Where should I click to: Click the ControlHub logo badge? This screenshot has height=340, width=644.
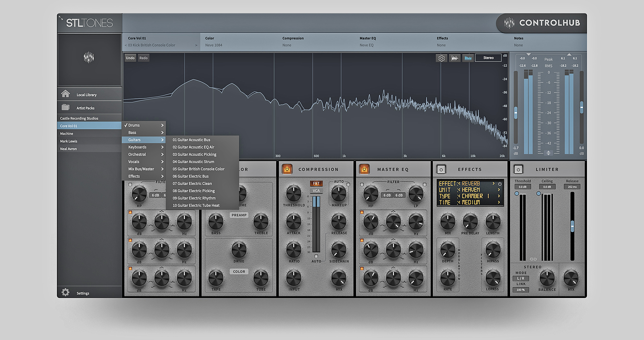click(x=542, y=23)
